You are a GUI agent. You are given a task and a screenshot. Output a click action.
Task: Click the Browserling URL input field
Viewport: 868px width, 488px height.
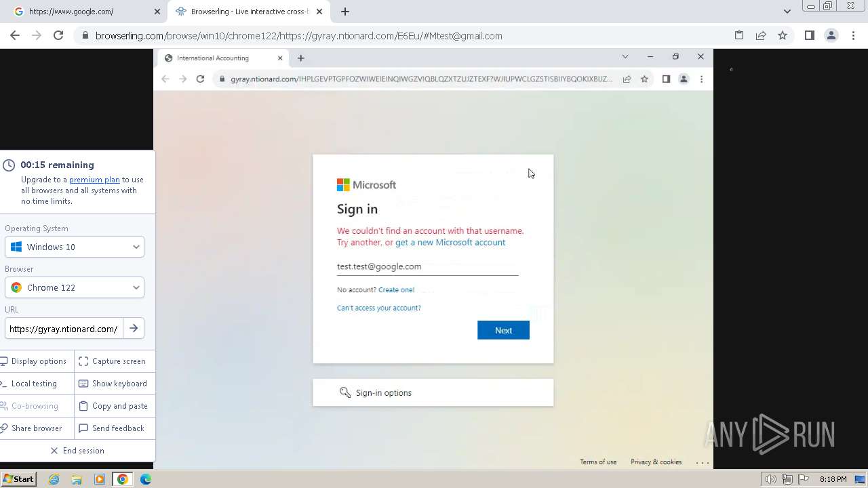coord(64,329)
